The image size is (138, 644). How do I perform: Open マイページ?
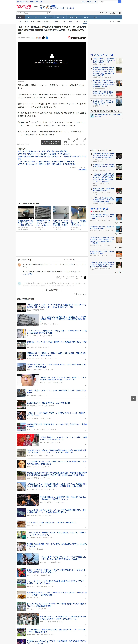tap(103, 13)
